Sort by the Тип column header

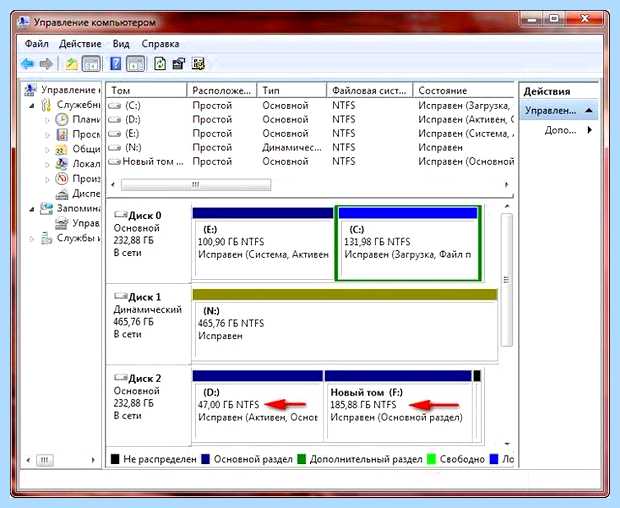click(292, 91)
